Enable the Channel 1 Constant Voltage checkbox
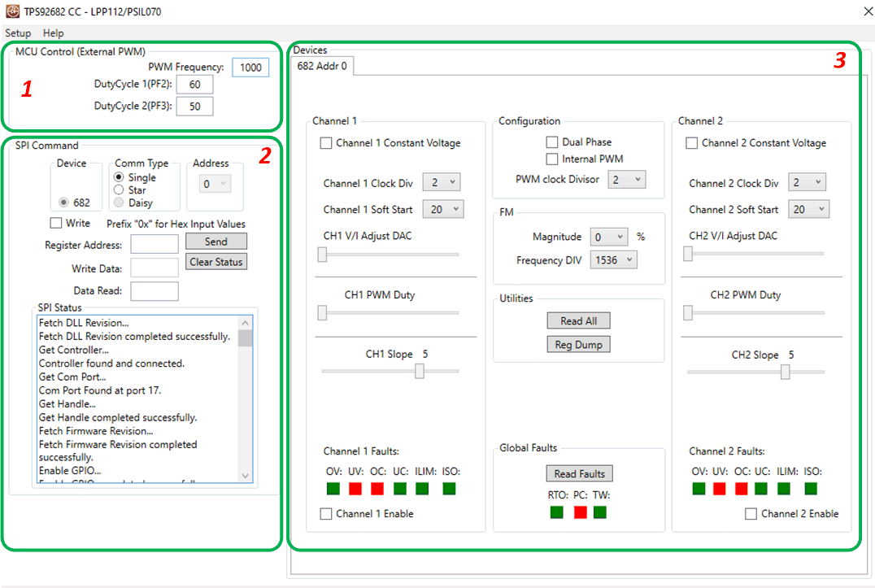Screen dimensions: 875x588 coord(326,143)
